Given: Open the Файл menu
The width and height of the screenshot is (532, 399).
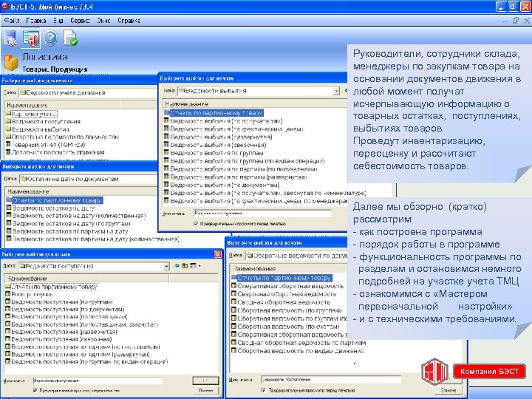Looking at the screenshot, I should pyautogui.click(x=12, y=21).
